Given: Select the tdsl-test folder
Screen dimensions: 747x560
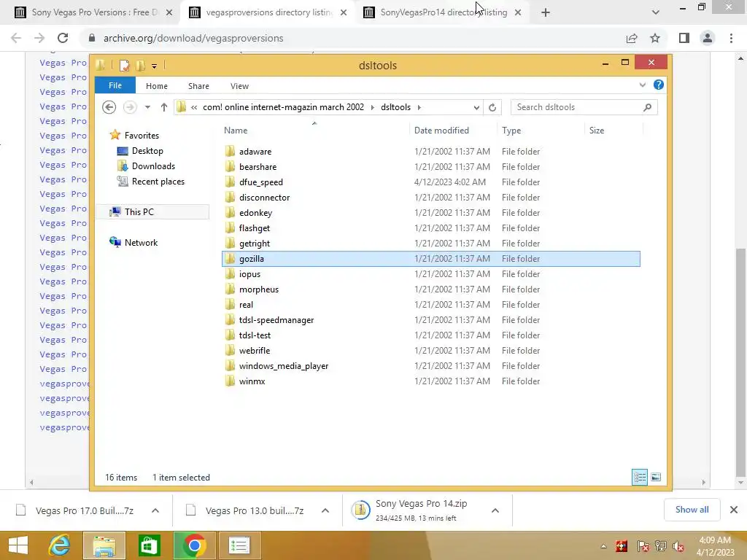Looking at the screenshot, I should coord(255,335).
